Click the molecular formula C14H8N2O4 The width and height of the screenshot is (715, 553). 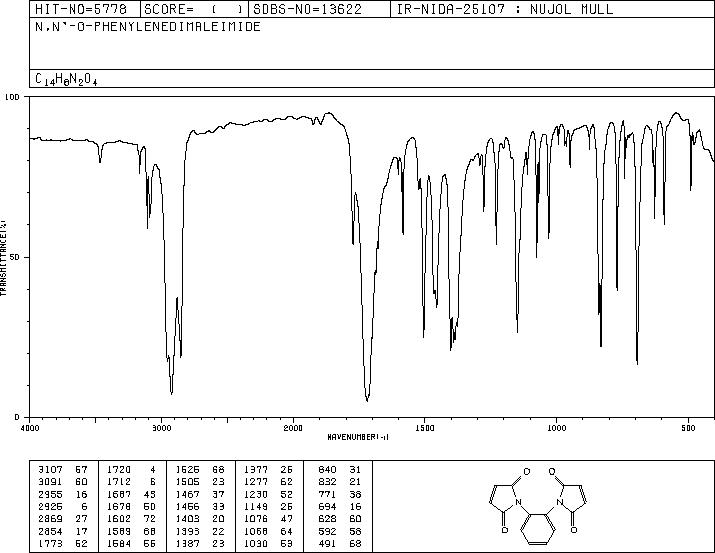pos(66,79)
